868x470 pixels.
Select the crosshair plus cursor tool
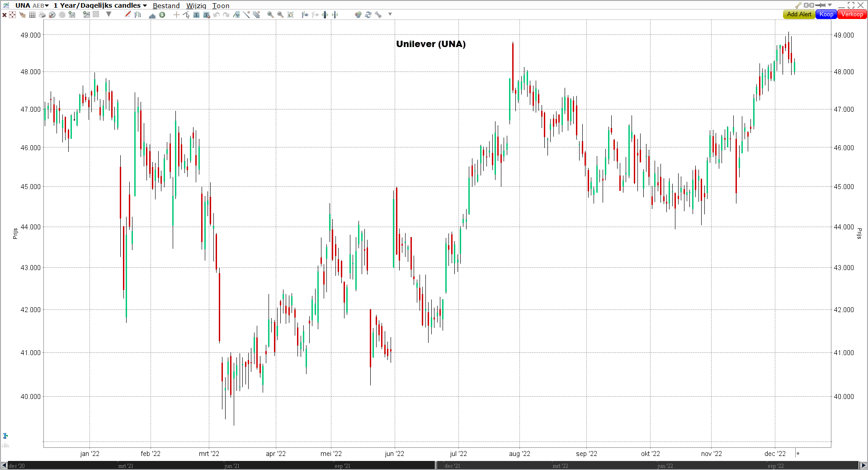click(x=176, y=14)
